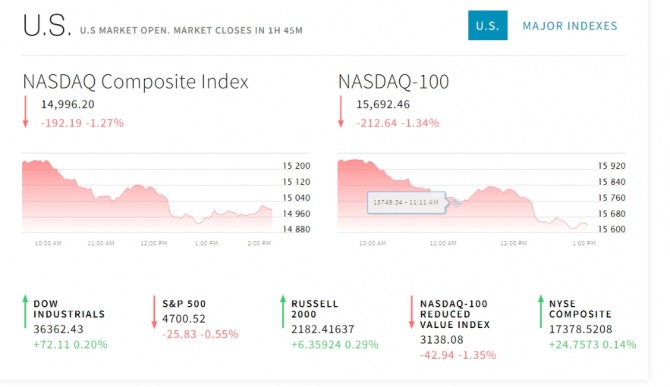Click the 11:11 AM tooltip on NASDAQ-100 chart
The width and height of the screenshot is (670, 387).
coord(406,202)
